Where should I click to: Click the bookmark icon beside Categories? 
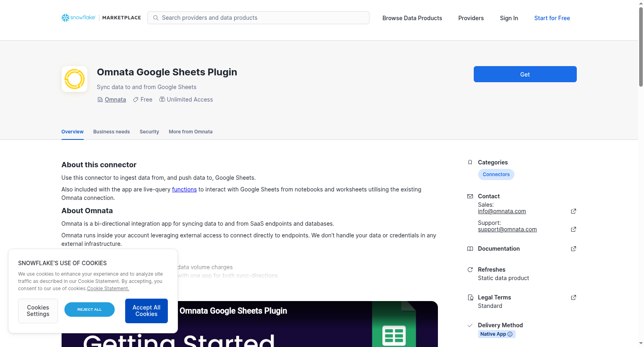pyautogui.click(x=470, y=162)
